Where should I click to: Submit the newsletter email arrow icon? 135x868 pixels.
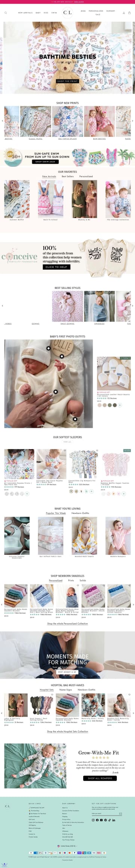120,813
